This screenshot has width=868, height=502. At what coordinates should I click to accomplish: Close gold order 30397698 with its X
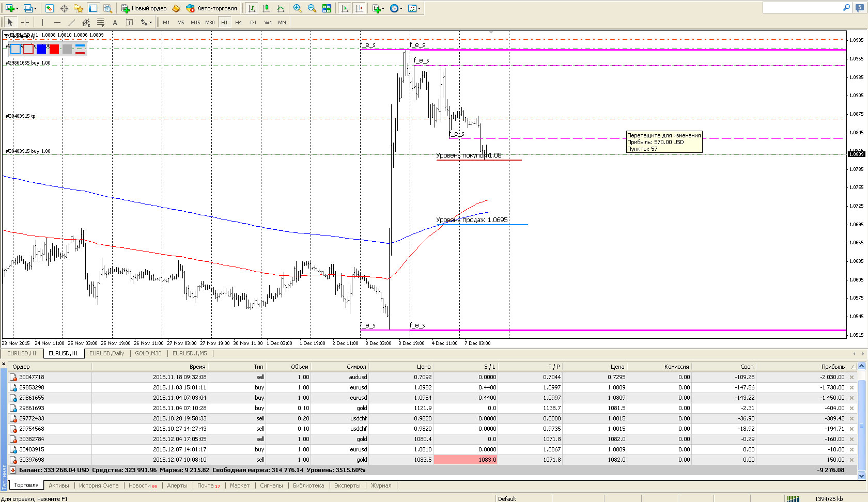click(x=852, y=460)
